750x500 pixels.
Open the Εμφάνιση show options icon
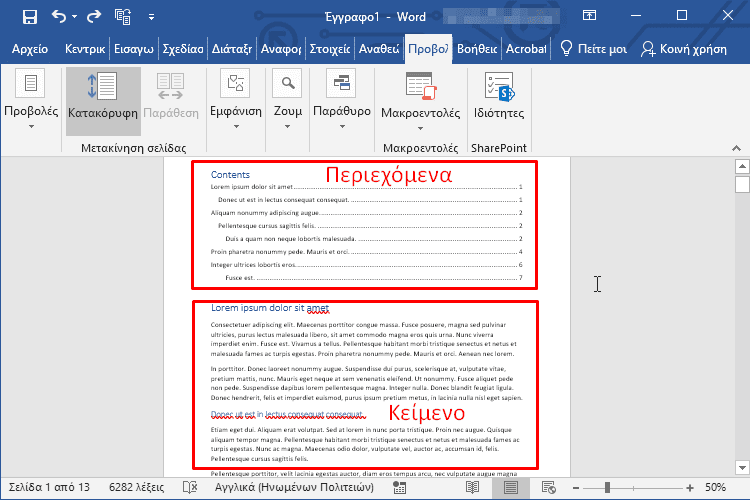click(x=235, y=83)
